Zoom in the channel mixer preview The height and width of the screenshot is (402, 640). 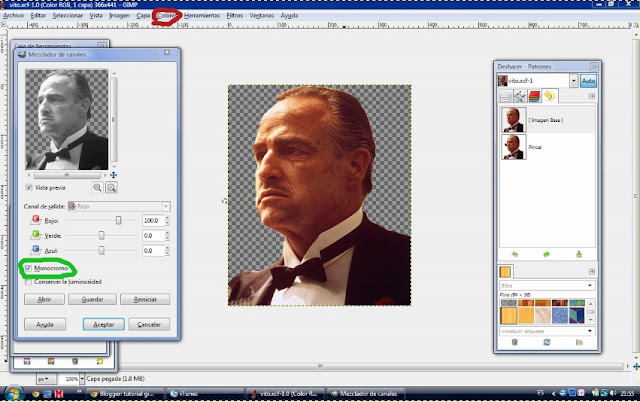tap(111, 187)
